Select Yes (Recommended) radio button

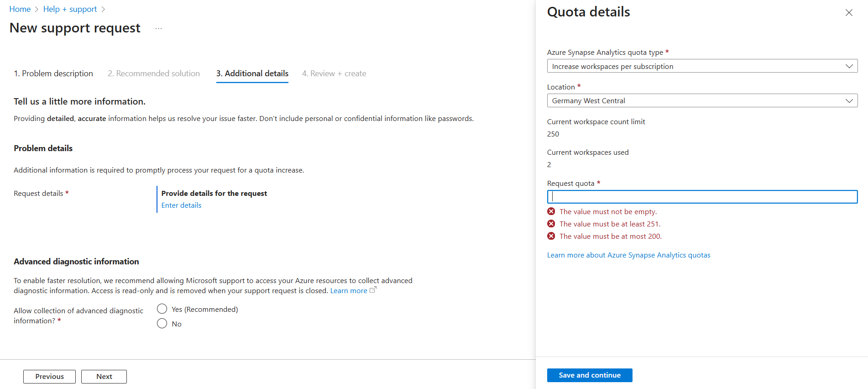(x=162, y=309)
